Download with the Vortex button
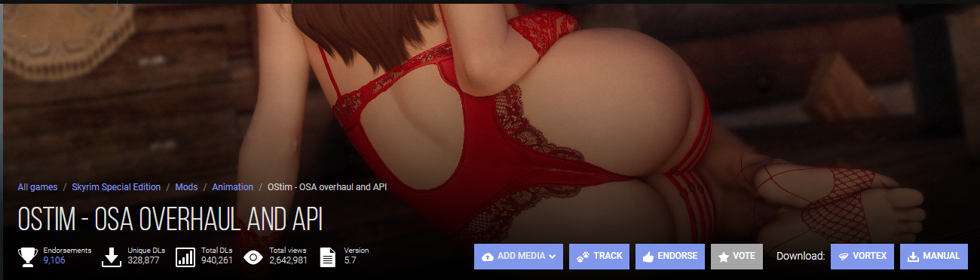Screen dimensions: 980x280 862,257
